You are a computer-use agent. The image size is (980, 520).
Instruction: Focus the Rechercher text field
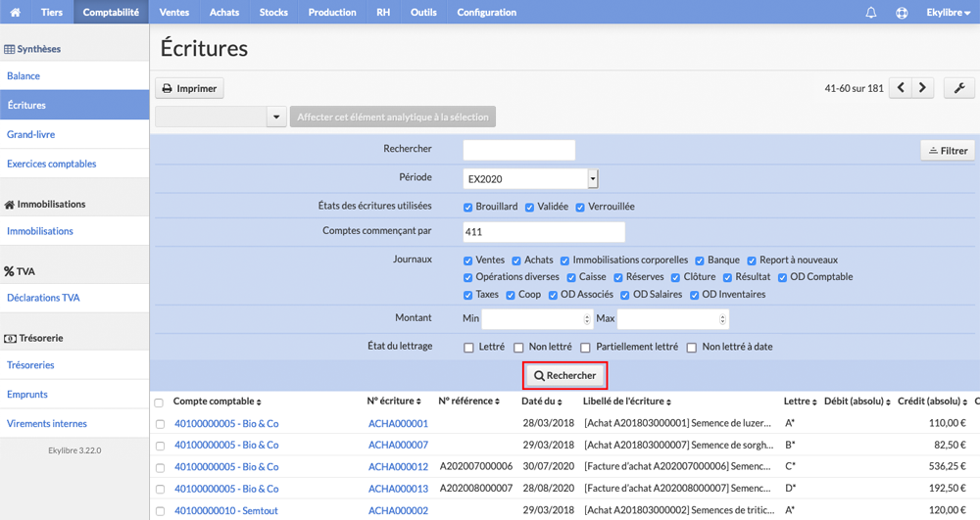[x=518, y=150]
